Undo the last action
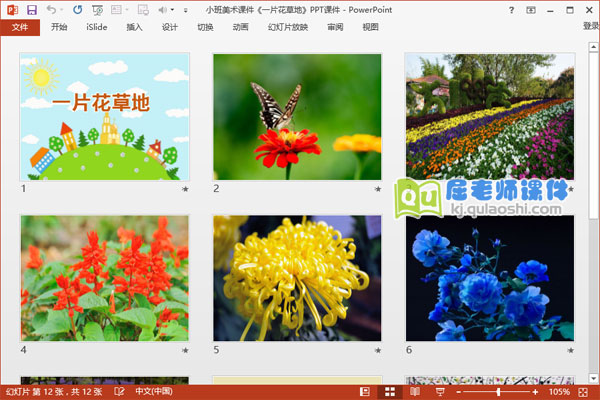Screen dimensions: 600x400 pos(51,10)
